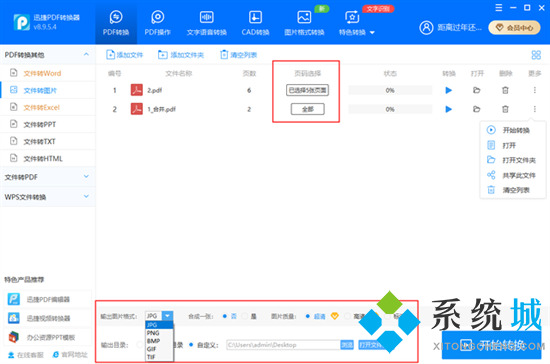Select the 否 radio for 合成一张
The height and width of the screenshot is (364, 550).
225,316
